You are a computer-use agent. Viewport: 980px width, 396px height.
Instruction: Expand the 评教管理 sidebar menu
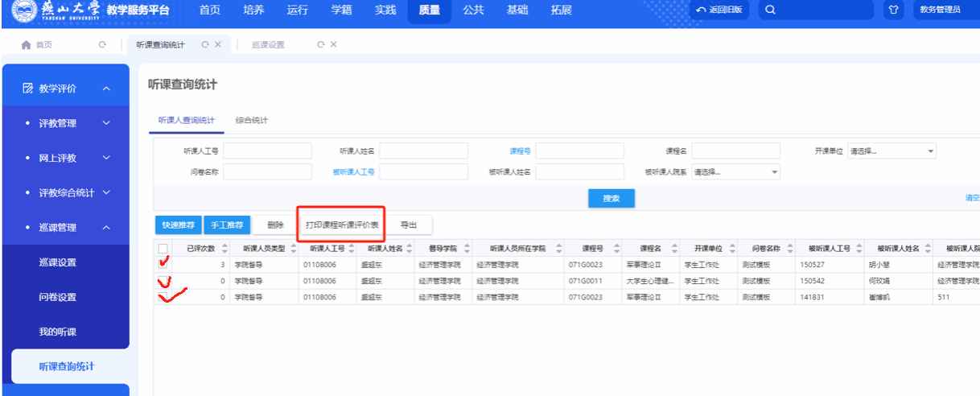pos(106,123)
